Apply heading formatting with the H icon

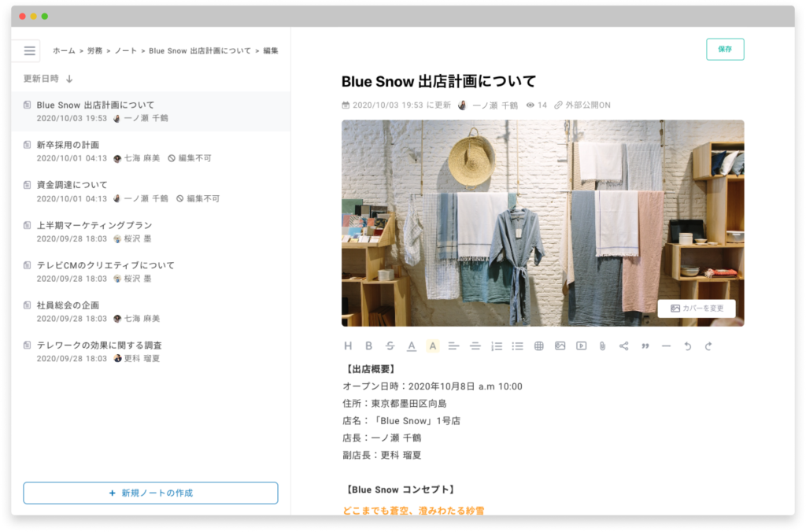[x=349, y=345]
